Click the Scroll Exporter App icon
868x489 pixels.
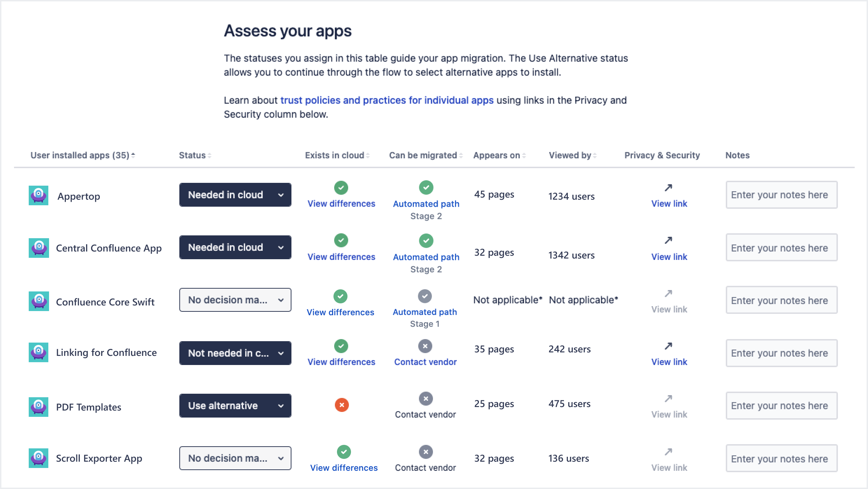pyautogui.click(x=38, y=458)
